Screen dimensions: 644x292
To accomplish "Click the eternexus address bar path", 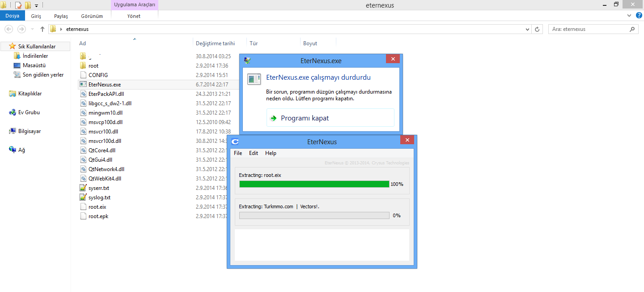I will click(x=77, y=29).
